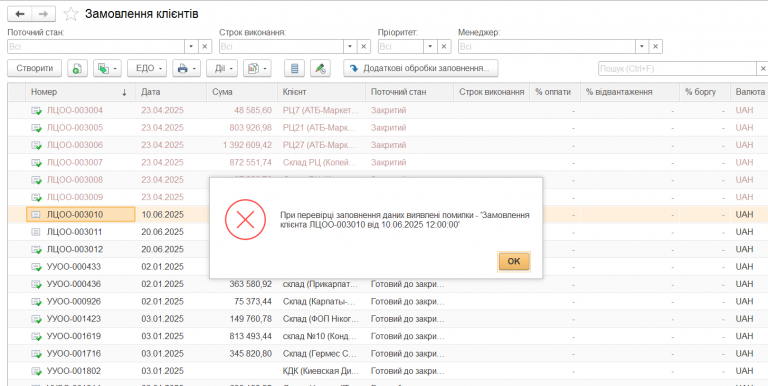Viewport: 768px width, 386px height.
Task: Open the ЕДО menu
Action: click(147, 68)
